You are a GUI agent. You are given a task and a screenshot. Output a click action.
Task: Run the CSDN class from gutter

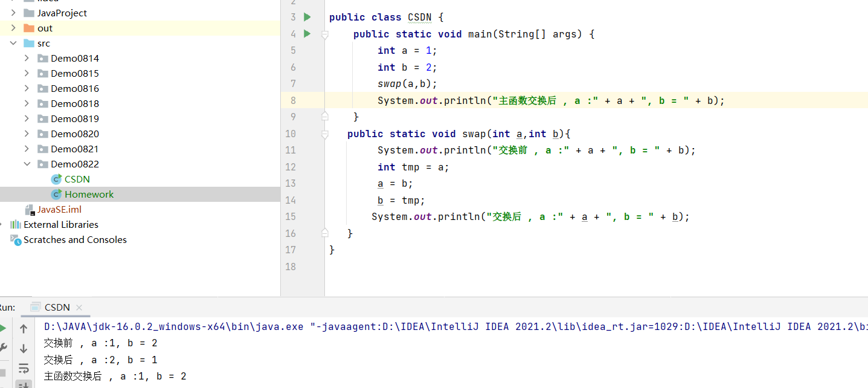pyautogui.click(x=307, y=17)
